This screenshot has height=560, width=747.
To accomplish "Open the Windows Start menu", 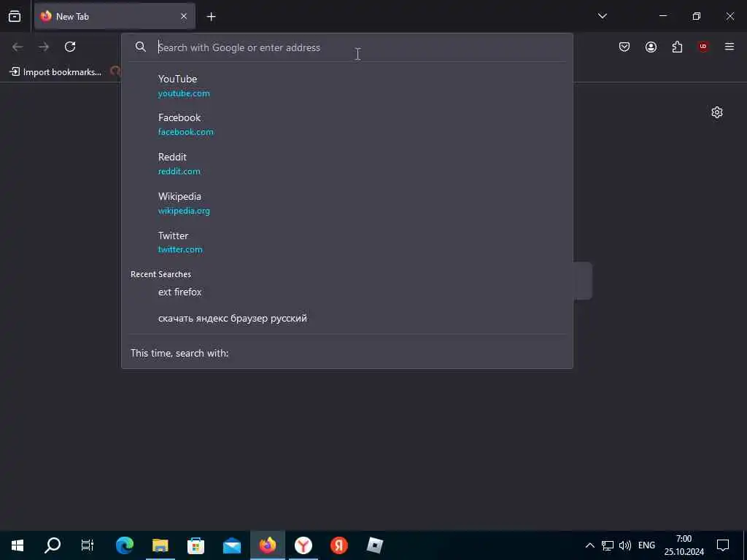I will tap(18, 545).
